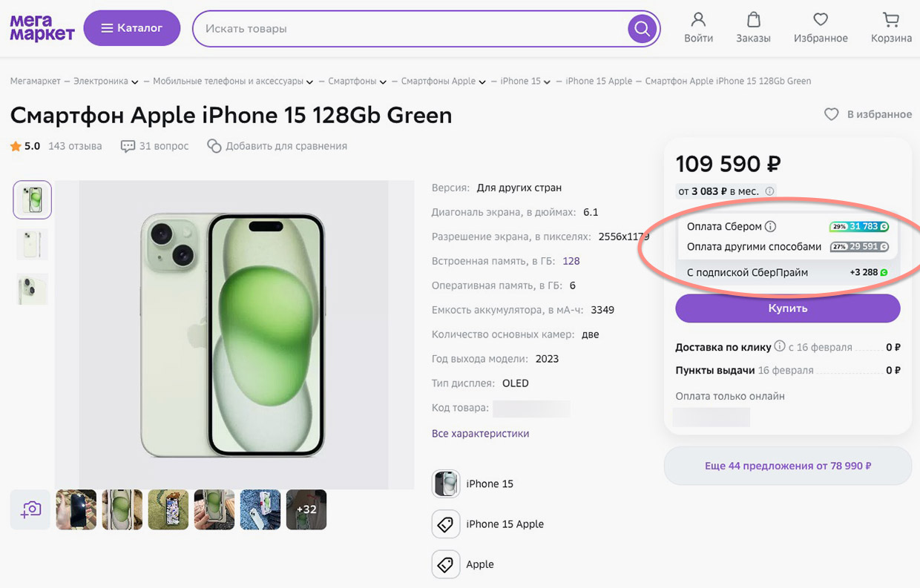920x588 pixels.
Task: Click info icon next to Оплата Сбером
Action: 770,227
